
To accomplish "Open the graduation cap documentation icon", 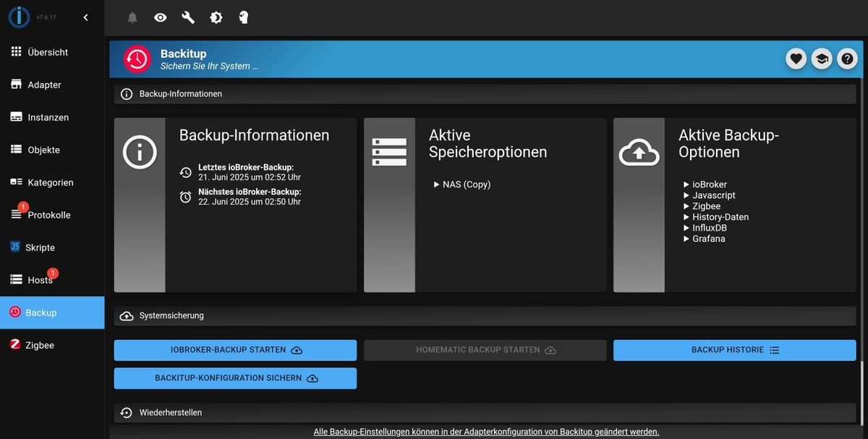I will [x=822, y=59].
